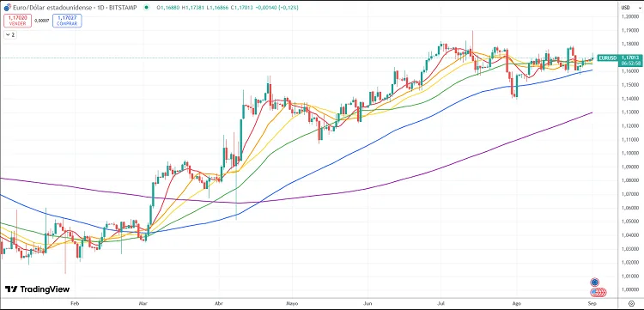Viewport: 644px width, 310px height.
Task: Click the 1,00000 price axis label
Action: [x=630, y=290]
